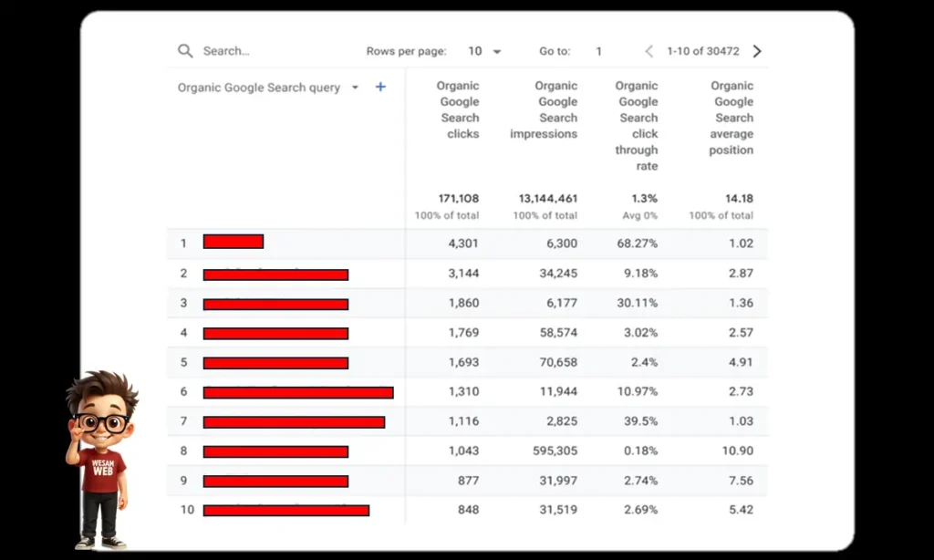Select row 10 redacted query
Screen dimensions: 934x560
[285, 510]
